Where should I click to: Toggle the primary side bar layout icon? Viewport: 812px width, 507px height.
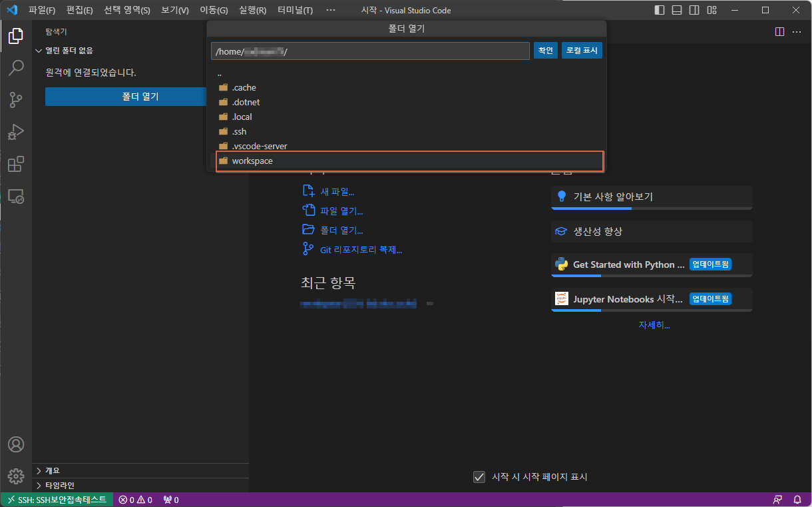pyautogui.click(x=660, y=10)
